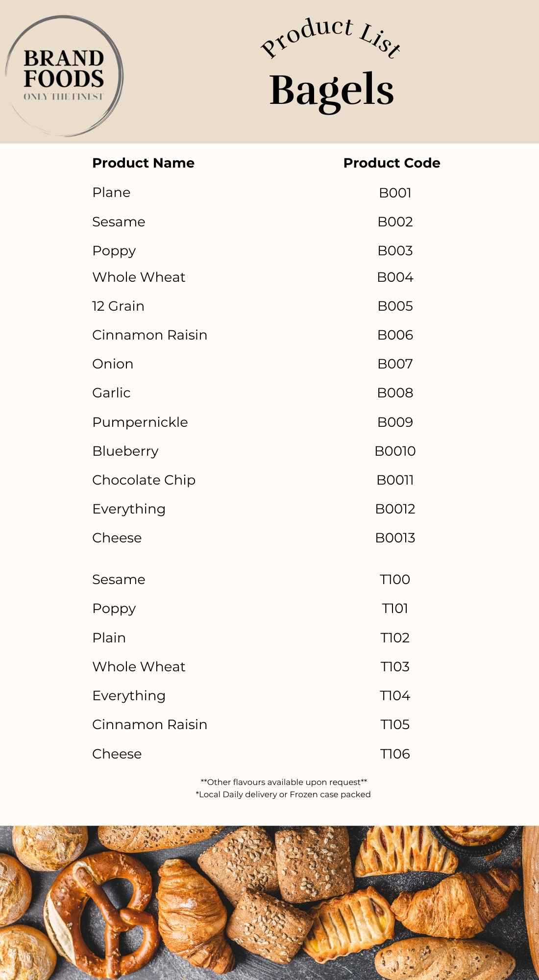The width and height of the screenshot is (539, 980).
Task: Click the Blueberry product name
Action: (x=125, y=451)
